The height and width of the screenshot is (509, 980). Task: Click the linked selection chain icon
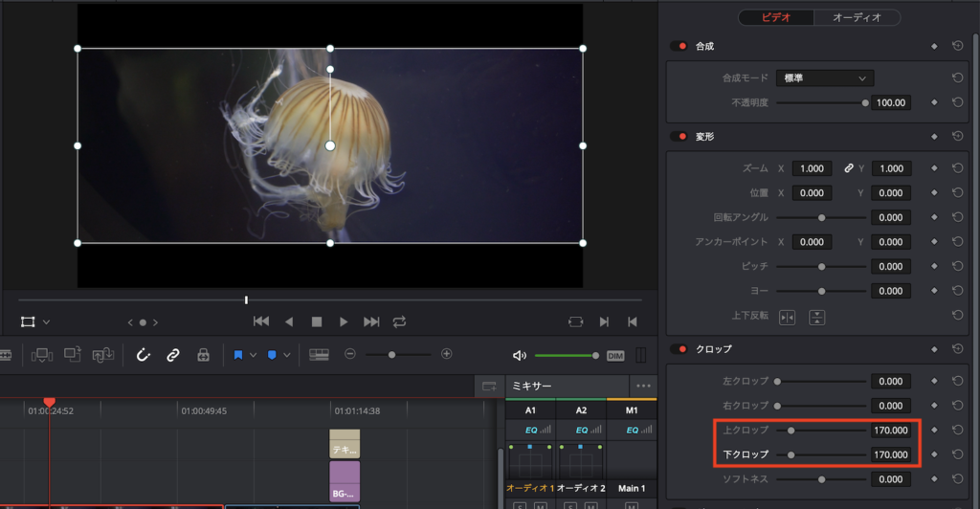point(173,355)
